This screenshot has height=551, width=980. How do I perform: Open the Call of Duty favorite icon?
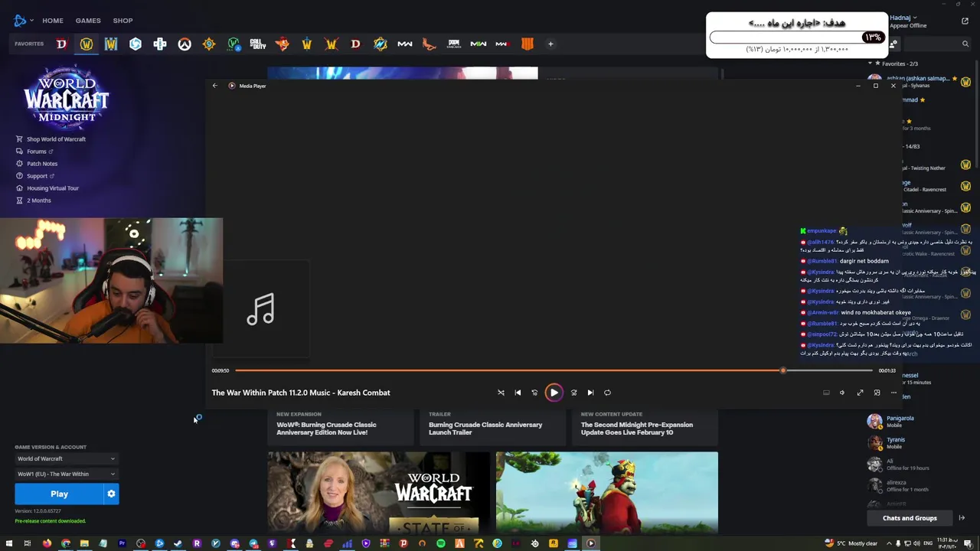coord(258,44)
